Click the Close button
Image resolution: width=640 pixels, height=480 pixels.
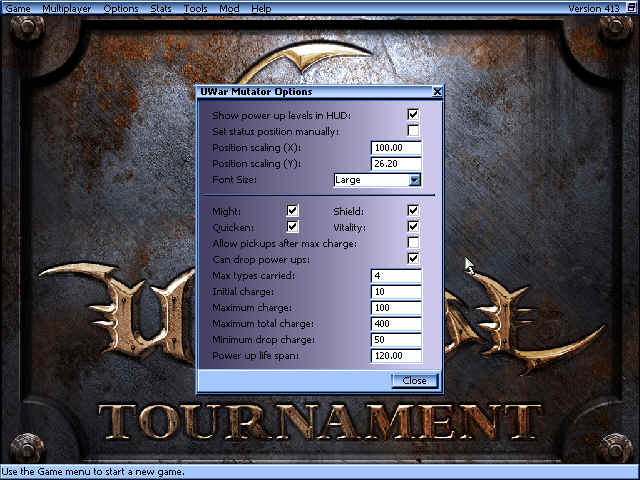point(414,381)
